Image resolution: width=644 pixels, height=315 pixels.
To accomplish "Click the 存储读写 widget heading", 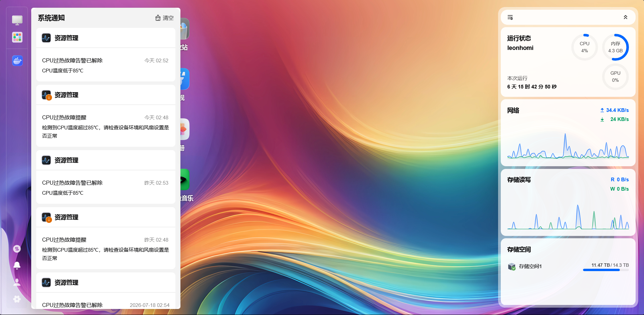I will (519, 180).
